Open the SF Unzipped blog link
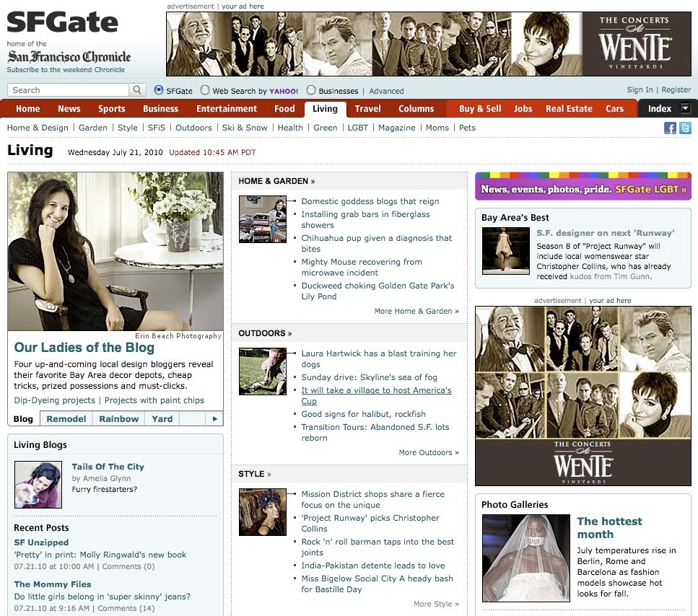The width and height of the screenshot is (698, 616). pyautogui.click(x=41, y=542)
